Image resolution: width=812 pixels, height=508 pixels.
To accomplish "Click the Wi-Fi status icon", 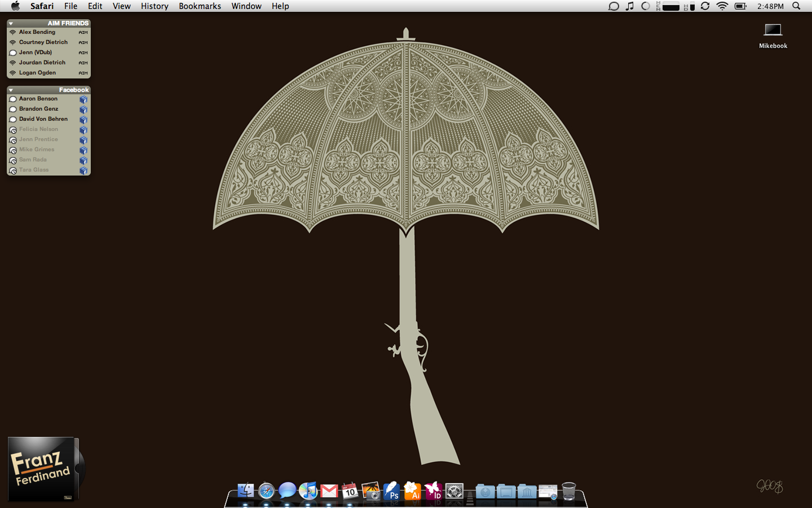I will [x=722, y=6].
